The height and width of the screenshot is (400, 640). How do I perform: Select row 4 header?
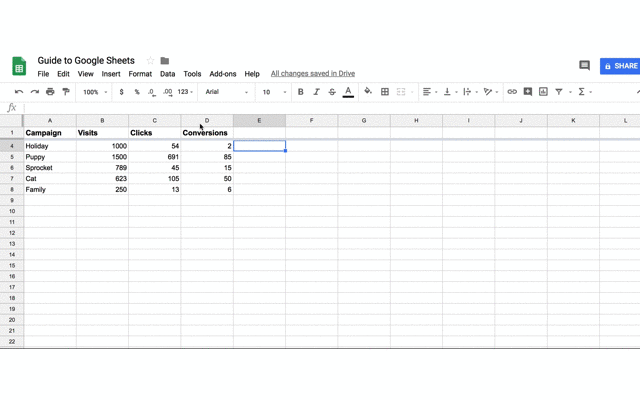[x=12, y=146]
